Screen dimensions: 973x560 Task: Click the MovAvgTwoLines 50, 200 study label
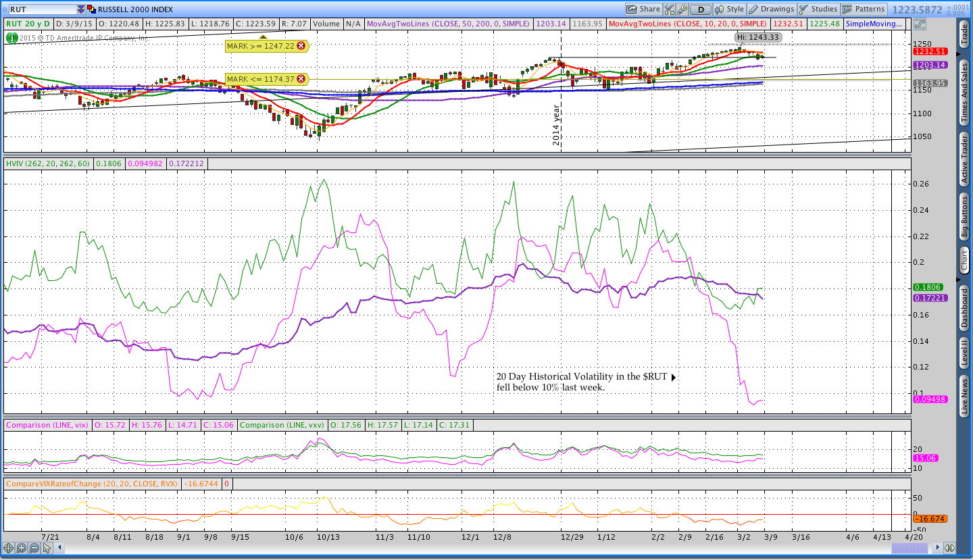tap(449, 24)
